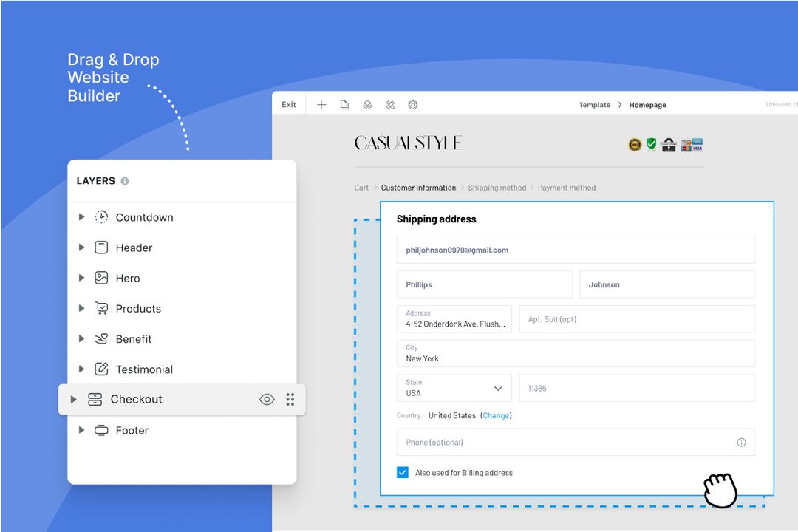Open the Template menu in the top bar
The width and height of the screenshot is (798, 532).
(x=594, y=105)
